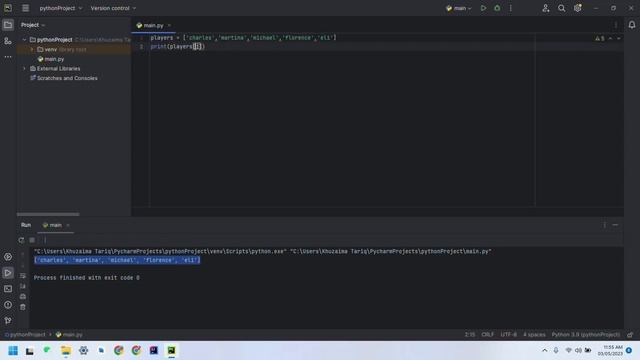Toggle soft-wrap in the console
Image resolution: width=640 pixels, height=360 pixels.
(x=23, y=276)
